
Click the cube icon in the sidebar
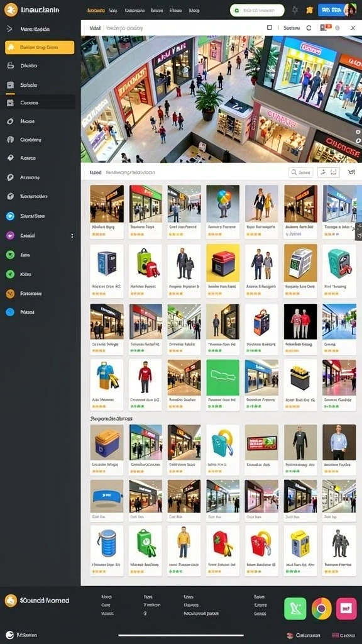click(11, 196)
